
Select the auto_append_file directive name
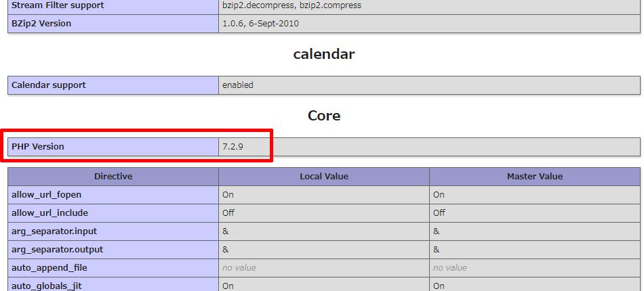click(49, 268)
